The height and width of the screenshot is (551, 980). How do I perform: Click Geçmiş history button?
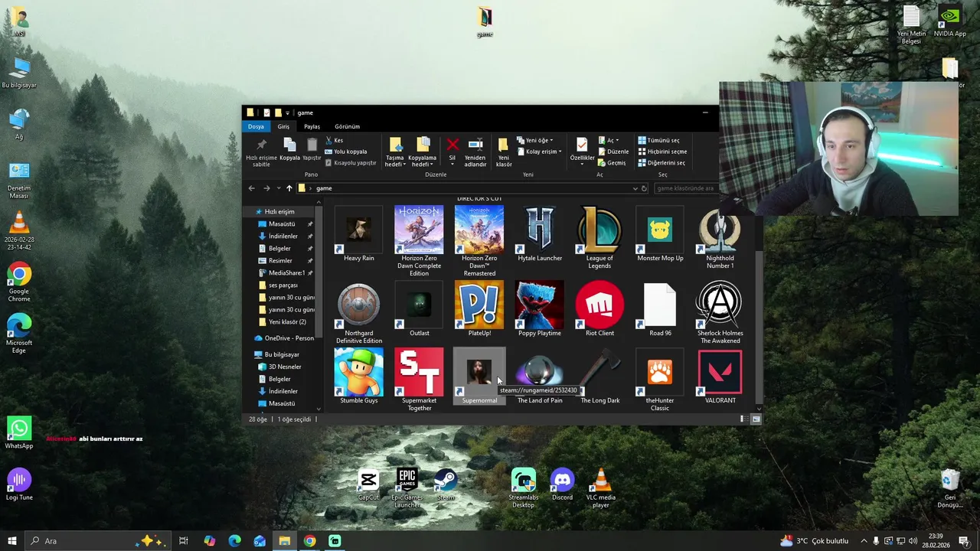[x=612, y=162]
